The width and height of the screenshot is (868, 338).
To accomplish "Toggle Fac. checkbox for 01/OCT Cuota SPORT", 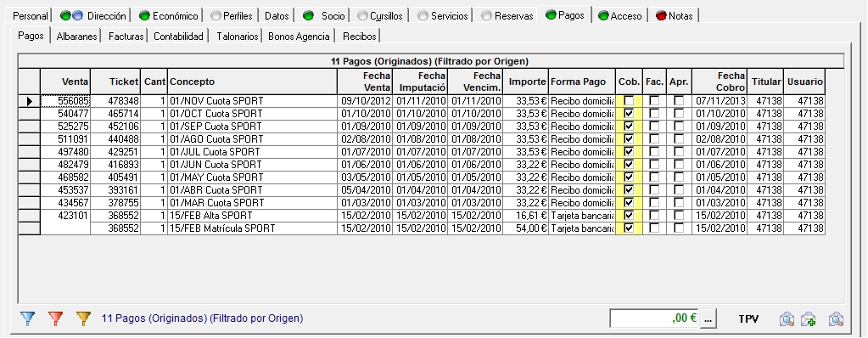I will (x=654, y=114).
